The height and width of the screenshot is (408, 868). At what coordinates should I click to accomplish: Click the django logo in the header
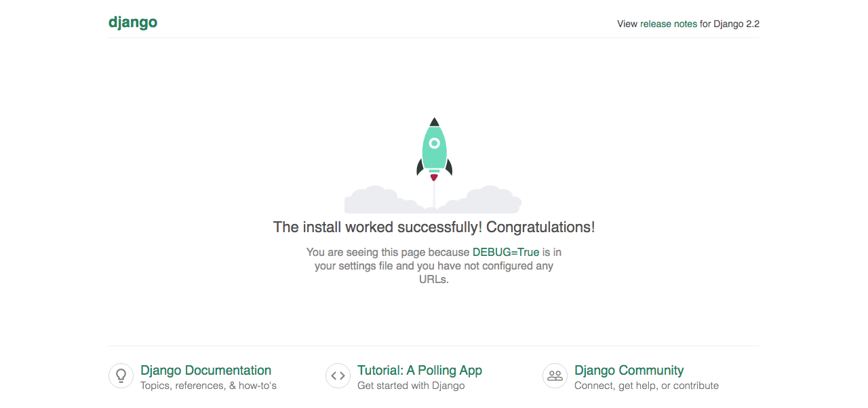tap(133, 22)
